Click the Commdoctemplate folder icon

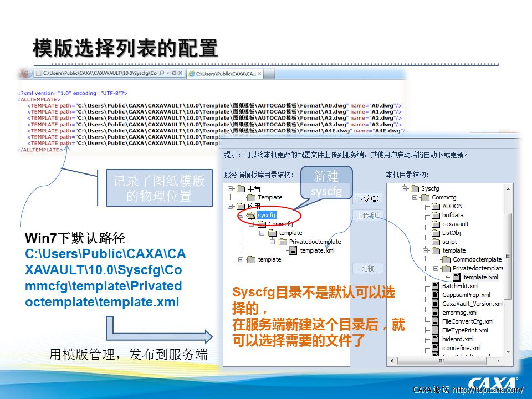[446, 259]
